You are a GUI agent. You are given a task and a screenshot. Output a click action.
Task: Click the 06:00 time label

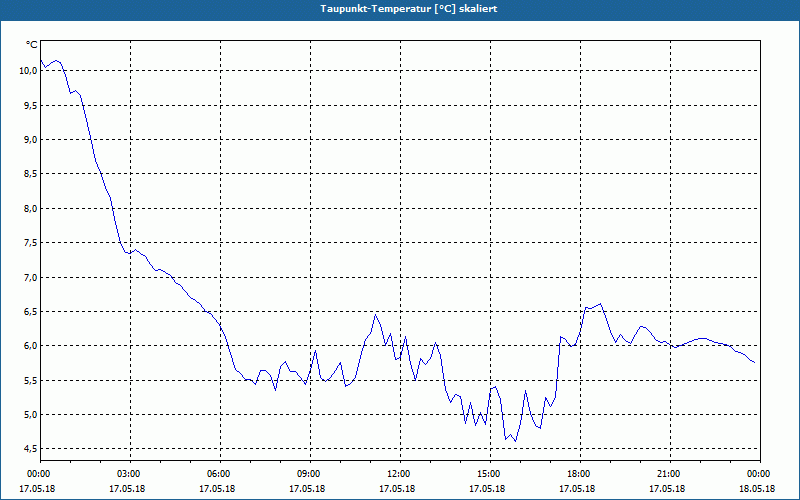click(x=217, y=474)
